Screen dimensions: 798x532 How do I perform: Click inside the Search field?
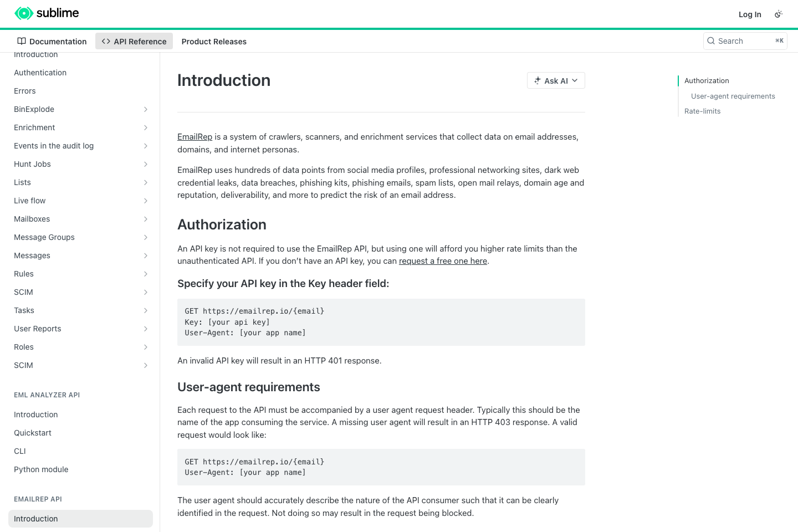point(743,40)
